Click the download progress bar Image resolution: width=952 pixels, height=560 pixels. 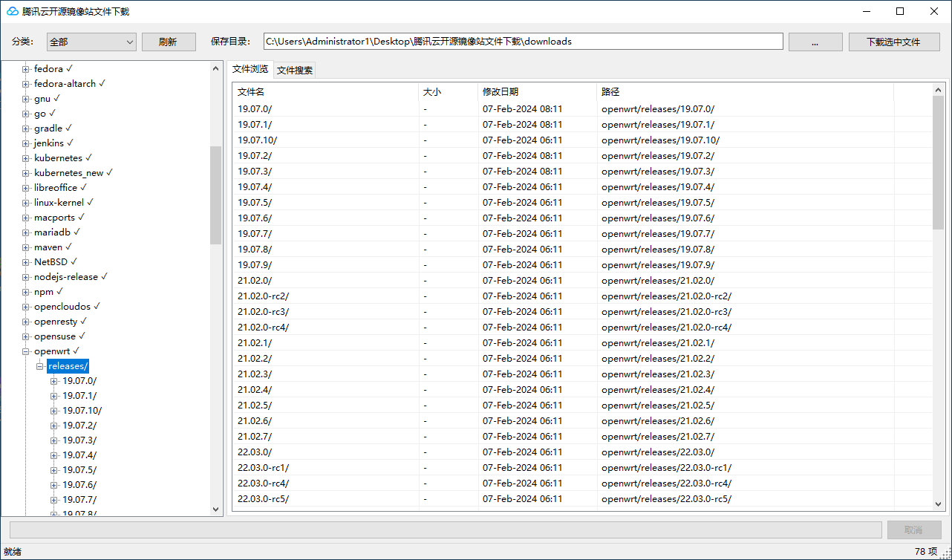point(446,530)
